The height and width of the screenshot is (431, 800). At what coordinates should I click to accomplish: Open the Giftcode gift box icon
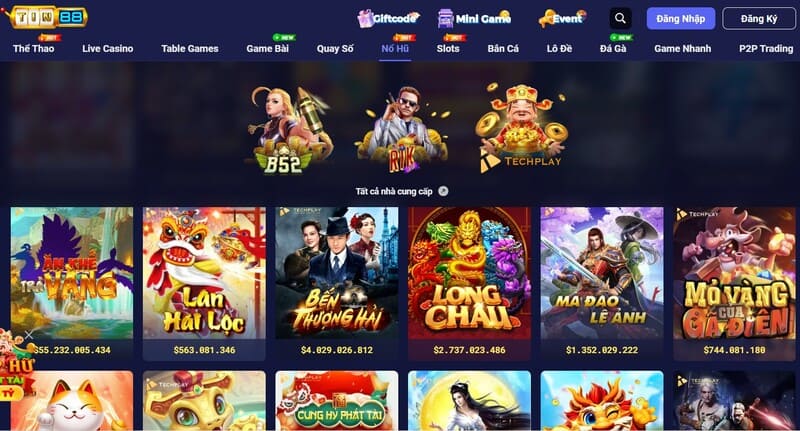click(365, 18)
